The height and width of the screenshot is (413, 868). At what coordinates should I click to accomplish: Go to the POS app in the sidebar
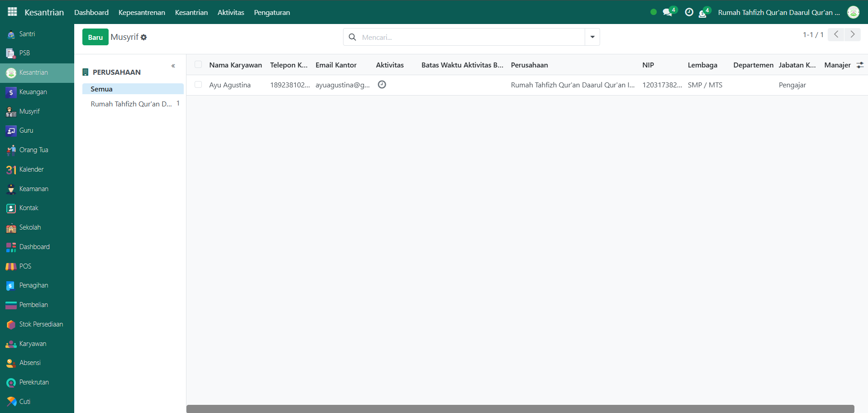tap(25, 266)
